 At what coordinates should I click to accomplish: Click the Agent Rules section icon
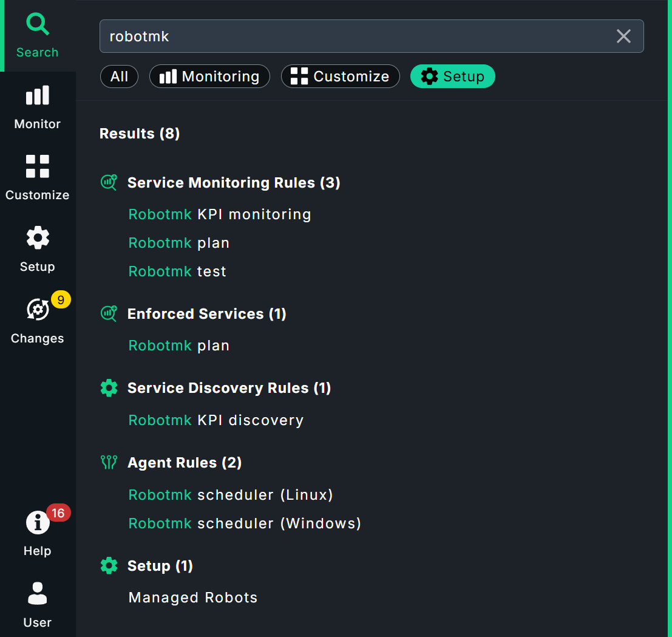[x=109, y=462]
